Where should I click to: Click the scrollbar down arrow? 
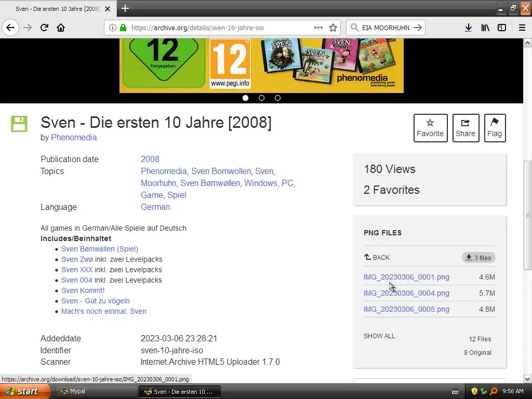527,379
